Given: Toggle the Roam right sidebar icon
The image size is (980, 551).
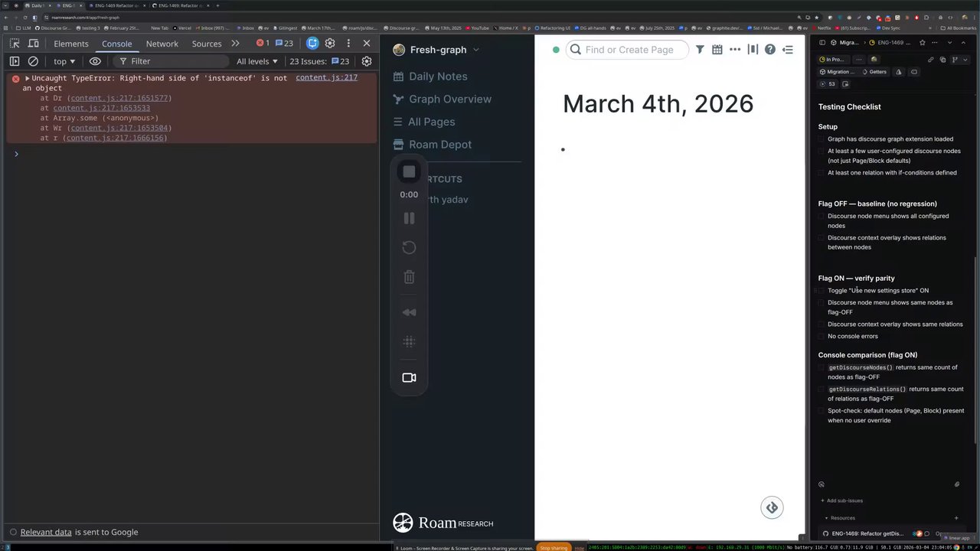Looking at the screenshot, I should click(788, 50).
